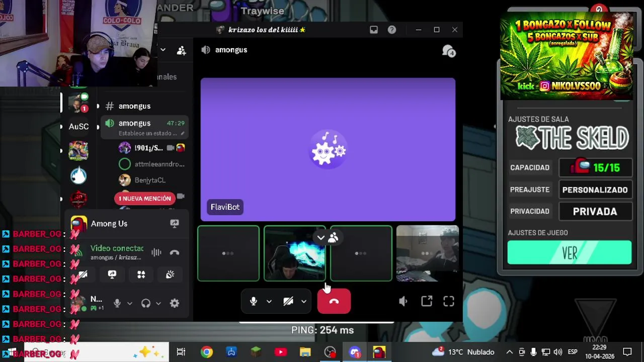Hang up the call with red button
The image size is (644, 362).
(334, 301)
